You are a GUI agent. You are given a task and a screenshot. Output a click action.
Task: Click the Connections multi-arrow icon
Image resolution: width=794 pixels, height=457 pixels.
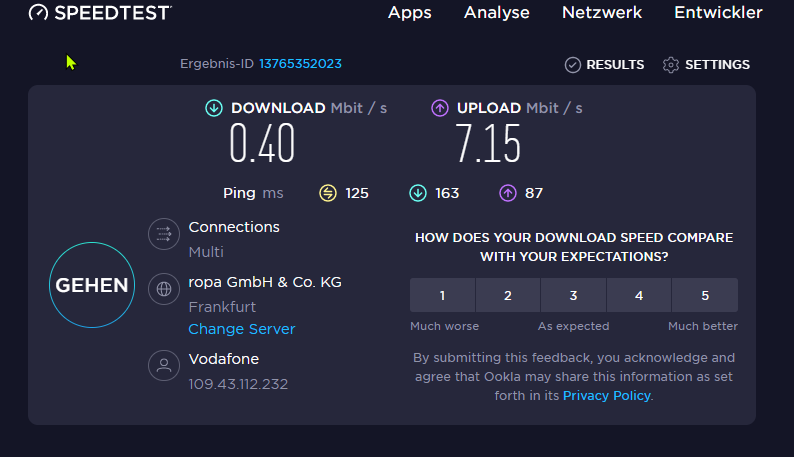[163, 235]
